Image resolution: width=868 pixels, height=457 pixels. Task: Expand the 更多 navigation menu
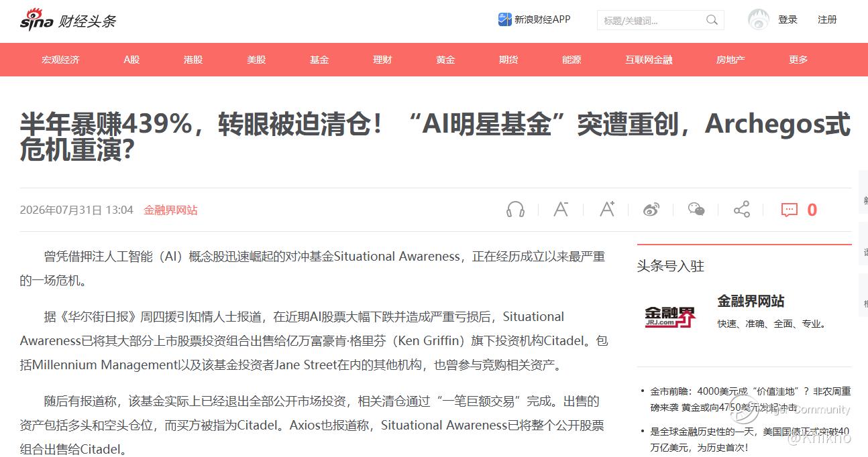coord(798,60)
